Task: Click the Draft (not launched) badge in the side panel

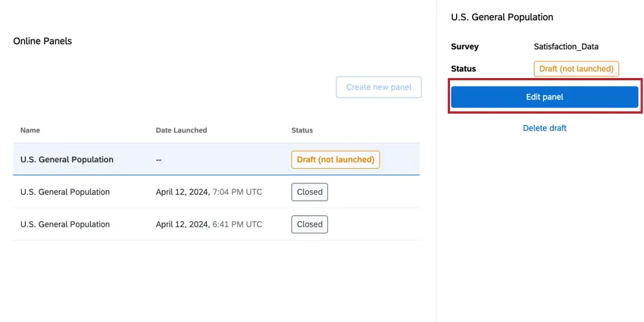Action: 576,69
